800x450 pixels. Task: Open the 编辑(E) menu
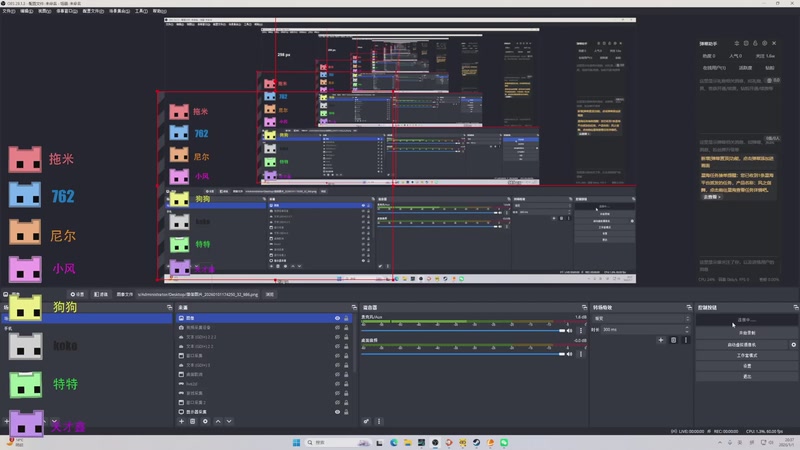(27, 11)
